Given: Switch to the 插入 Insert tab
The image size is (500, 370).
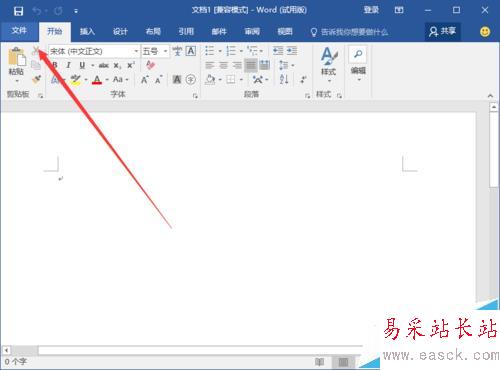Looking at the screenshot, I should pos(87,32).
